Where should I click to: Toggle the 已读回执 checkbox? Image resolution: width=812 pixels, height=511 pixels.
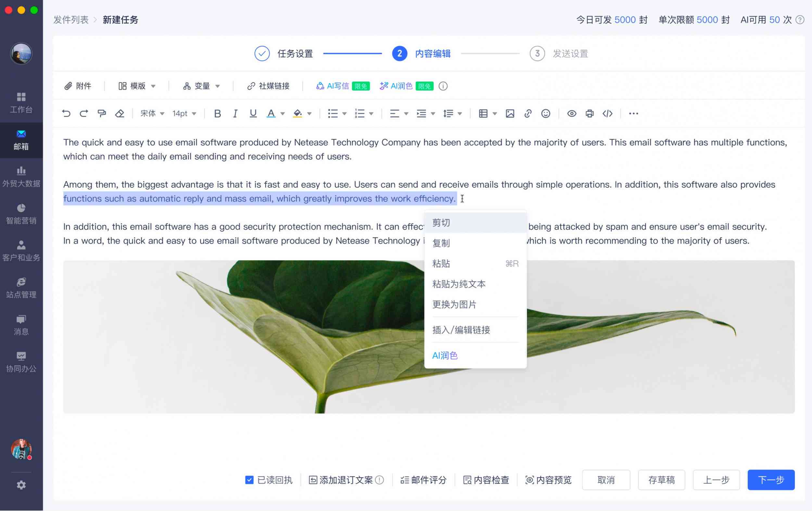pos(247,479)
